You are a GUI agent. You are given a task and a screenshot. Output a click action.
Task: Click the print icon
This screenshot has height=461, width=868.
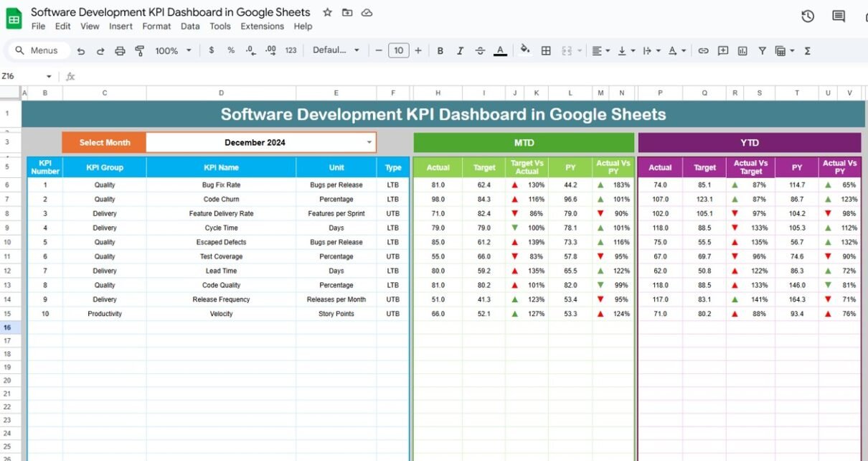tap(120, 51)
